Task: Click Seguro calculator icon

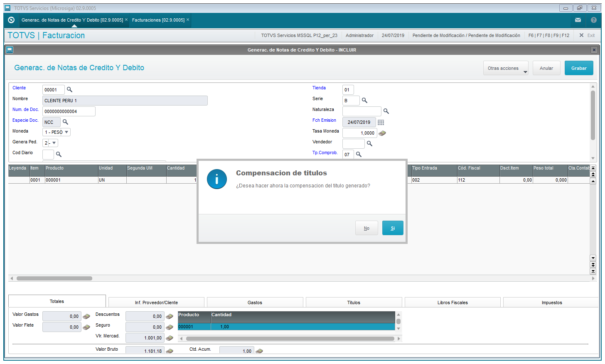Action: [170, 327]
